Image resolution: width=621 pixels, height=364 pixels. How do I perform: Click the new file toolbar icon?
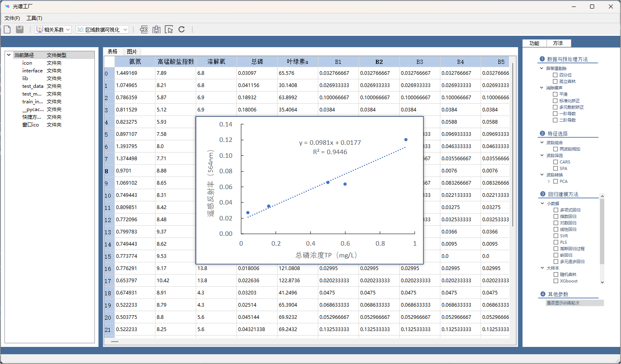pos(7,29)
